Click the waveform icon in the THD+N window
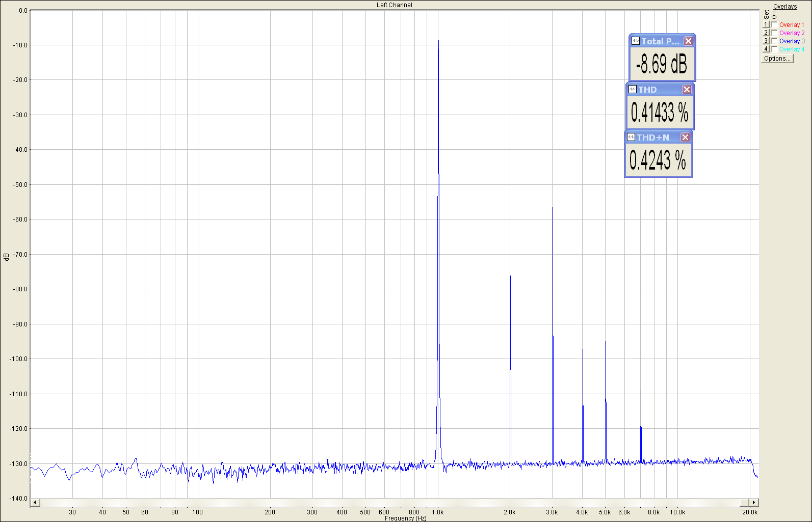Screen dimensions: 812x522 click(631, 138)
